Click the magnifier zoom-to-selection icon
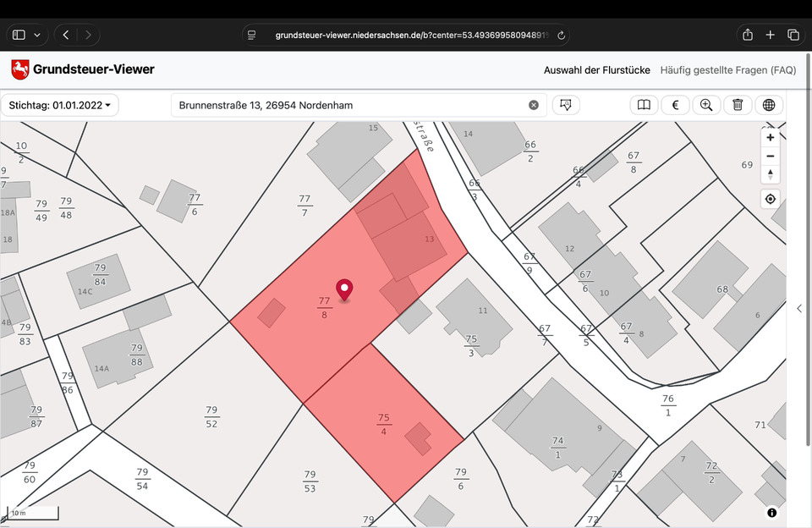812x528 pixels. pos(706,105)
